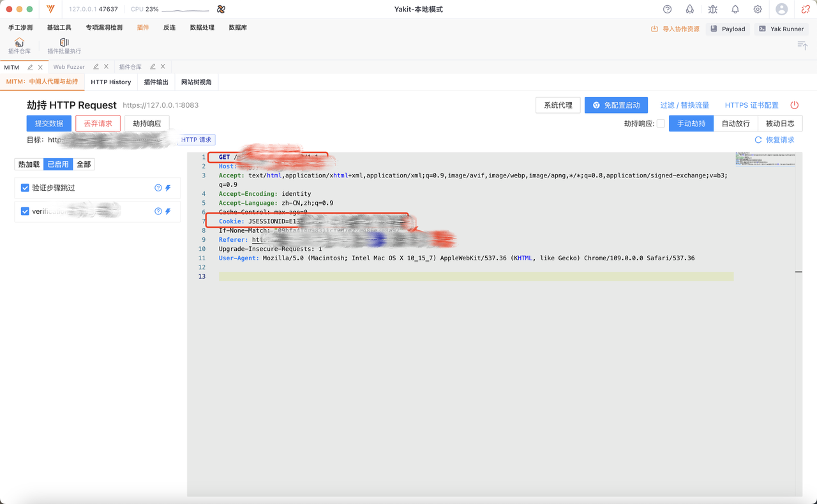Click the code minimap in request editor
Screen dimensions: 817x504
coord(765,159)
